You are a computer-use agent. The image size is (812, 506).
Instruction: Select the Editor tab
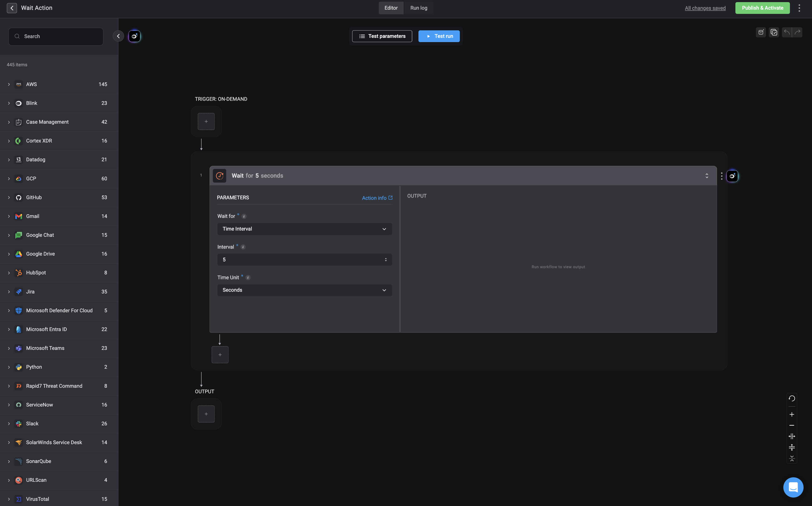391,8
